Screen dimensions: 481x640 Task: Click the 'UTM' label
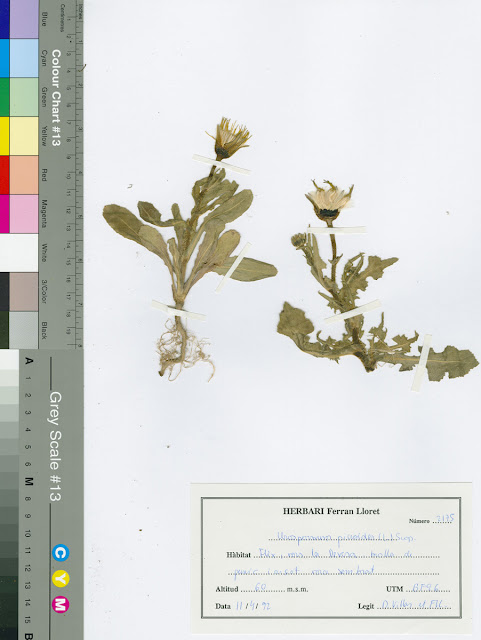tap(394, 589)
